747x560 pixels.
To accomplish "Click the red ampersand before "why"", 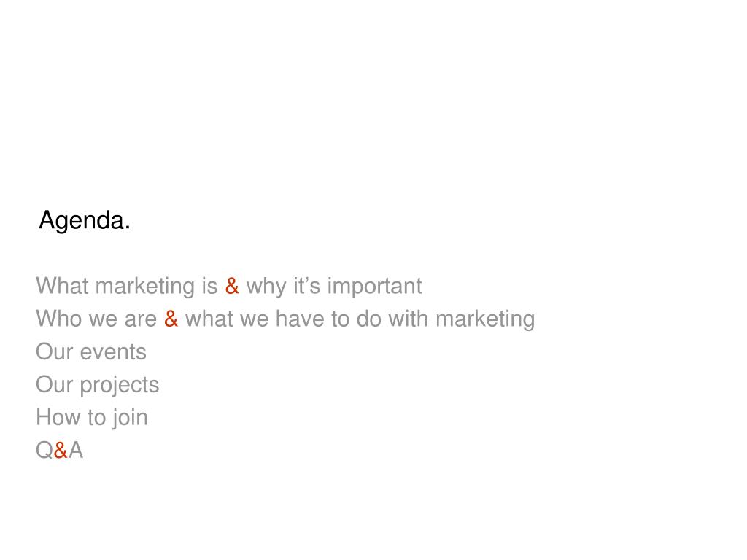I will tap(232, 286).
